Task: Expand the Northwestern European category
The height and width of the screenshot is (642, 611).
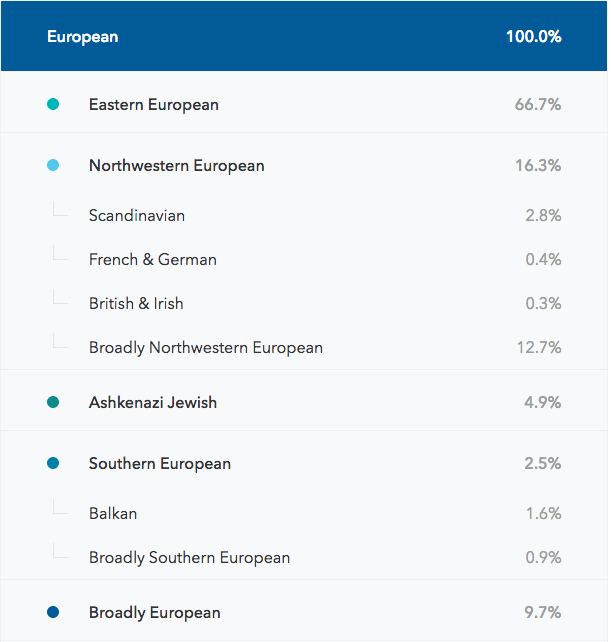Action: pos(304,165)
